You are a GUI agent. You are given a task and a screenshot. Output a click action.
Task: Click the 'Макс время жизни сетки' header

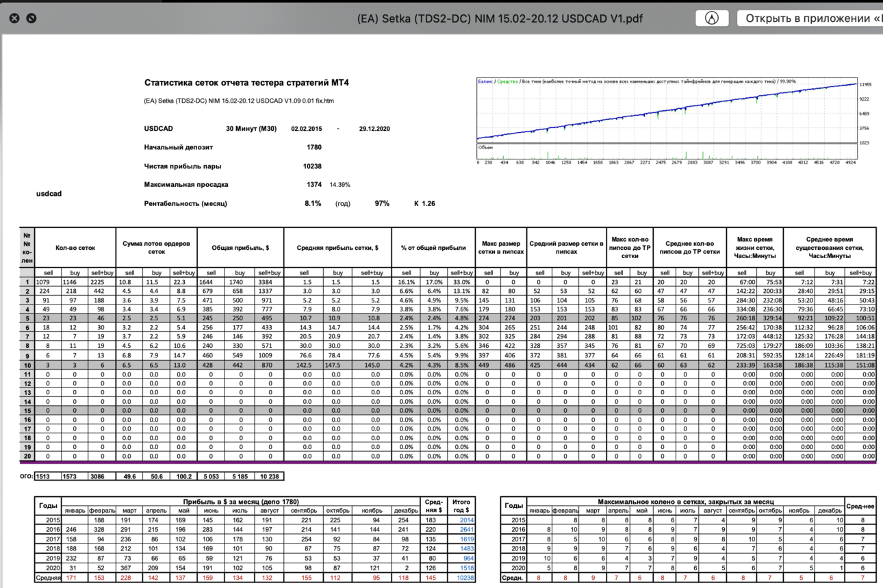(755, 248)
